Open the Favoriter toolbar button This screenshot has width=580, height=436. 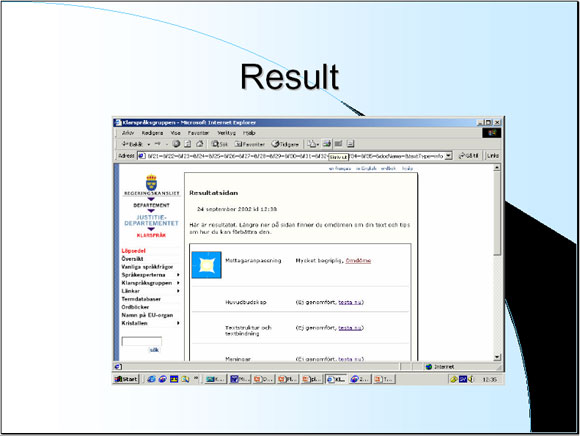[250, 144]
